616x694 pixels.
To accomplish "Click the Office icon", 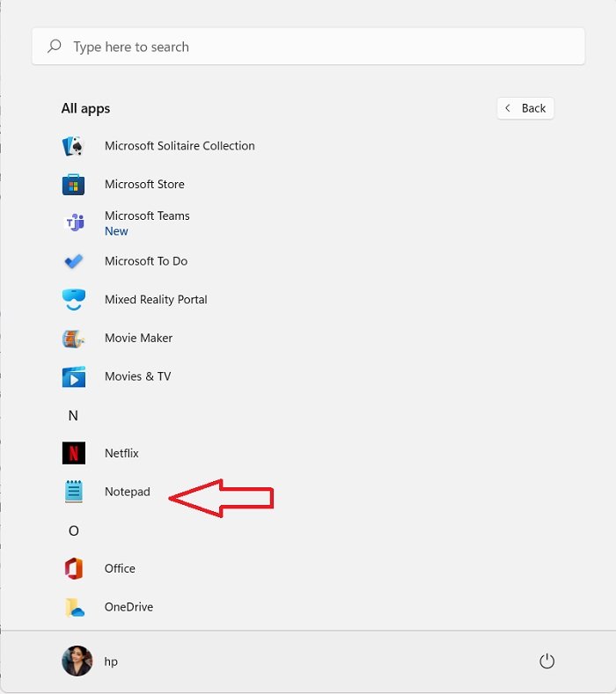I will pyautogui.click(x=74, y=569).
